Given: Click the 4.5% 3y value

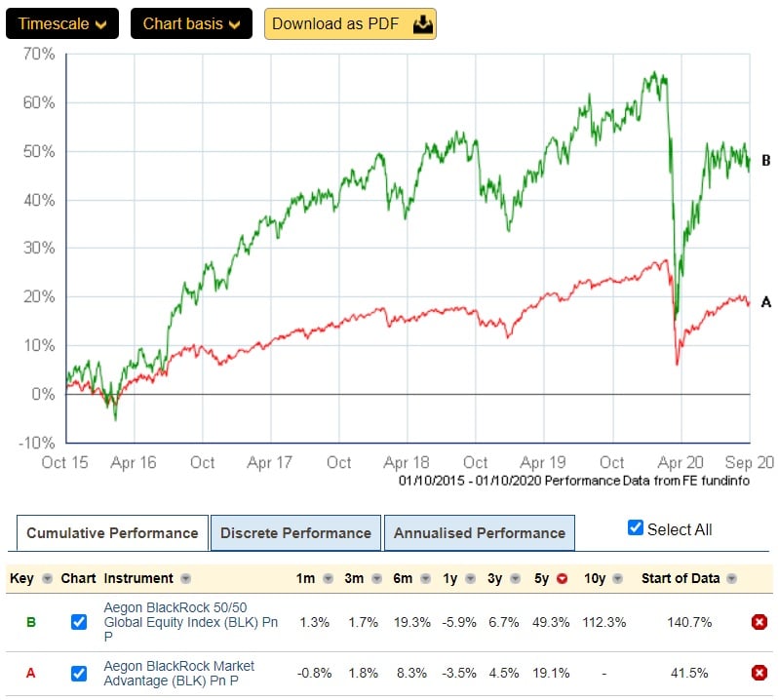Looking at the screenshot, I should pyautogui.click(x=504, y=674).
